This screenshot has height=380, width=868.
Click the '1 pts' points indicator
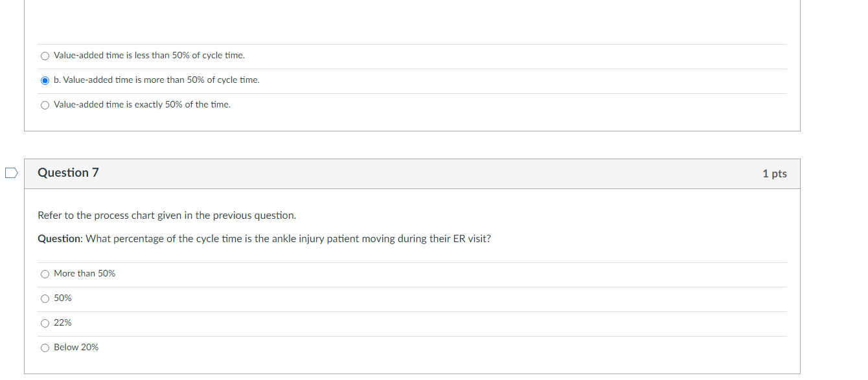coord(774,173)
